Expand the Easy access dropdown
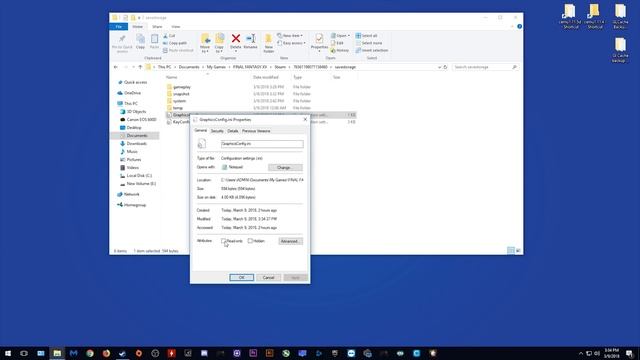The image size is (640, 360). [x=291, y=43]
